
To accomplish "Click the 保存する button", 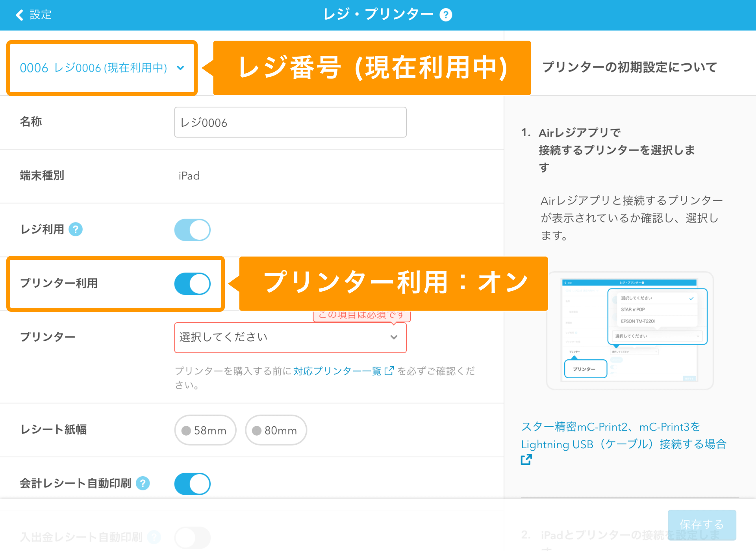I will [x=701, y=525].
